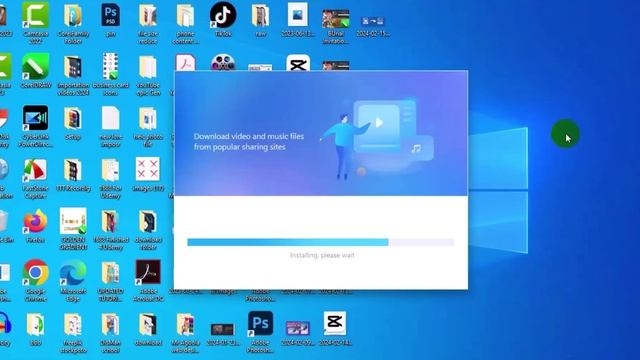Image resolution: width=640 pixels, height=360 pixels.
Task: Open the PSD file icon on desktop
Action: point(111,16)
